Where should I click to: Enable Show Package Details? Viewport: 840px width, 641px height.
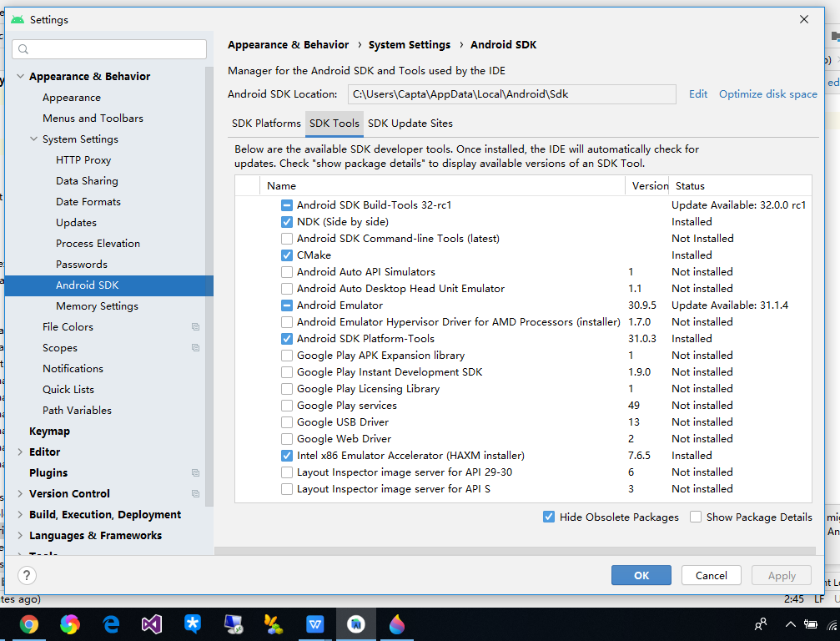coord(696,517)
